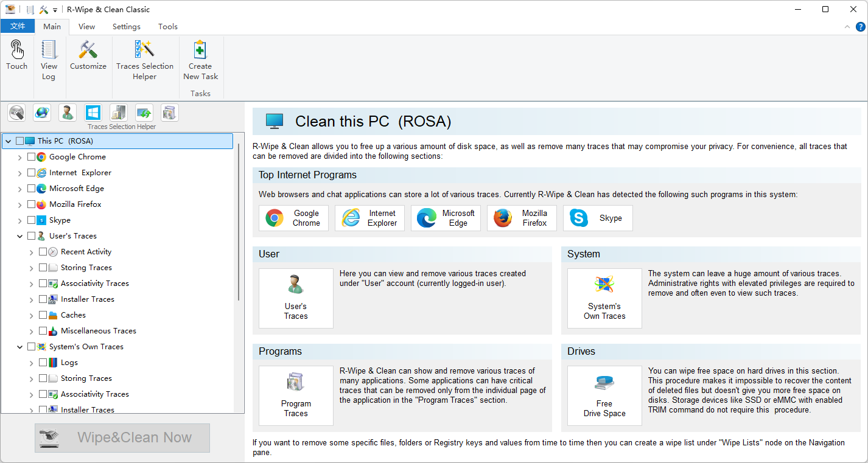Image resolution: width=868 pixels, height=463 pixels.
Task: Switch to the Main ribbon tab
Action: point(52,26)
